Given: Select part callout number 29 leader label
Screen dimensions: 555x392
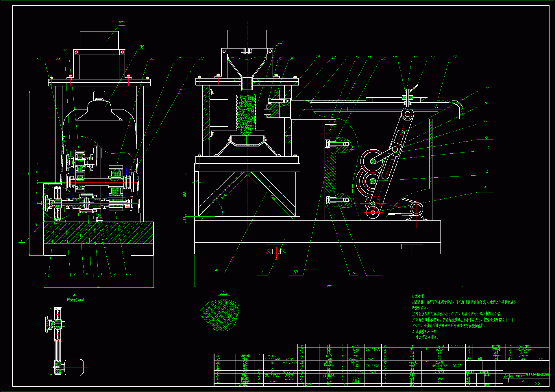Looking at the screenshot, I should point(318,57).
